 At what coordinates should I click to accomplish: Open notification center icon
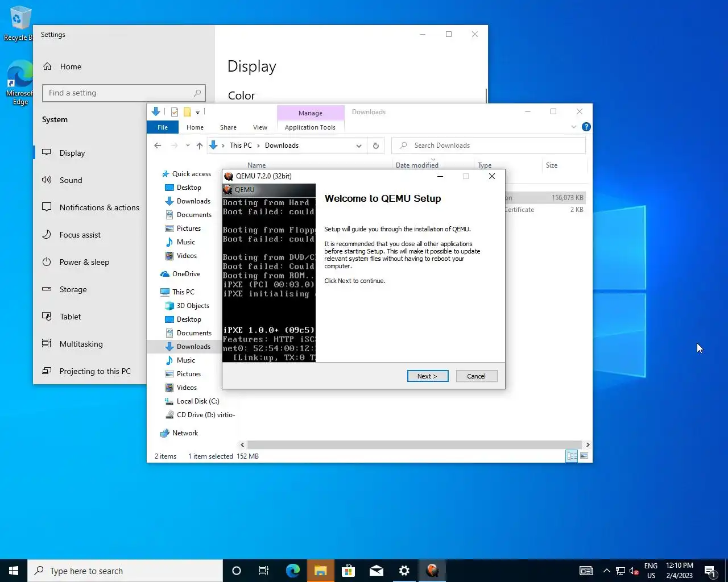[x=710, y=571]
